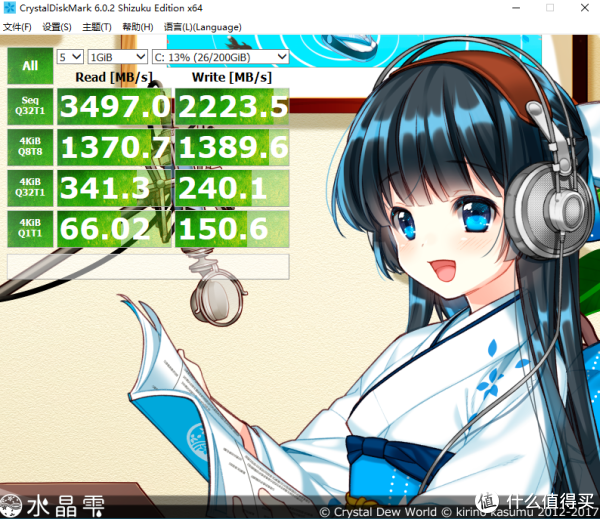Image resolution: width=600 pixels, height=519 pixels.
Task: Click the CrystalDiskMark title bar app icon
Action: (10, 8)
